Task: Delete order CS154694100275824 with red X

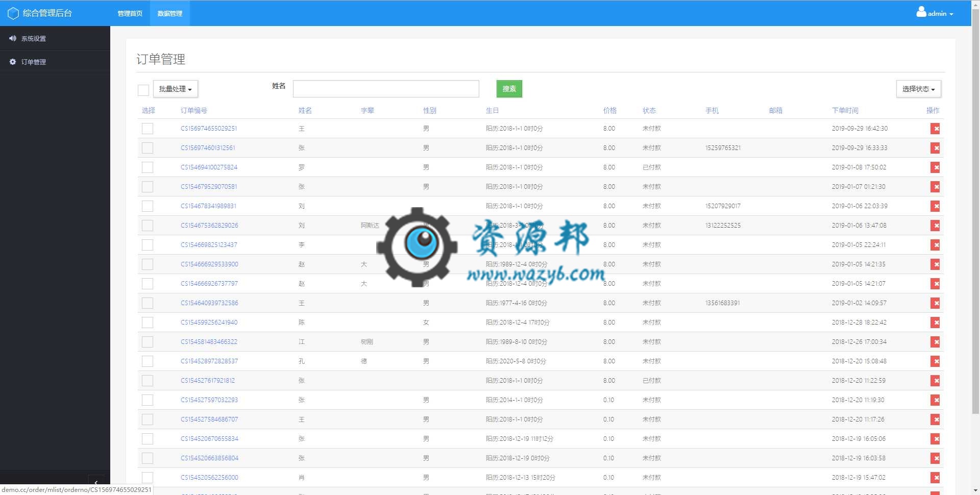Action: 935,167
